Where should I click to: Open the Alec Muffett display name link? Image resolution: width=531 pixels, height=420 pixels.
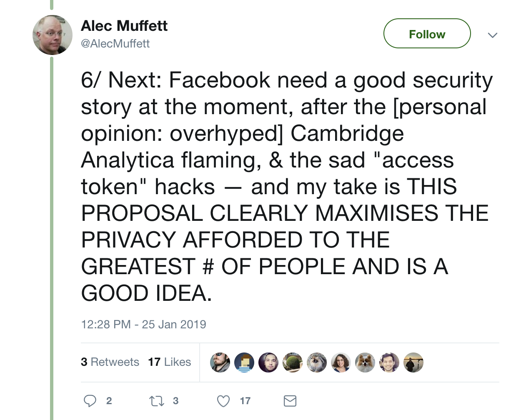click(124, 26)
